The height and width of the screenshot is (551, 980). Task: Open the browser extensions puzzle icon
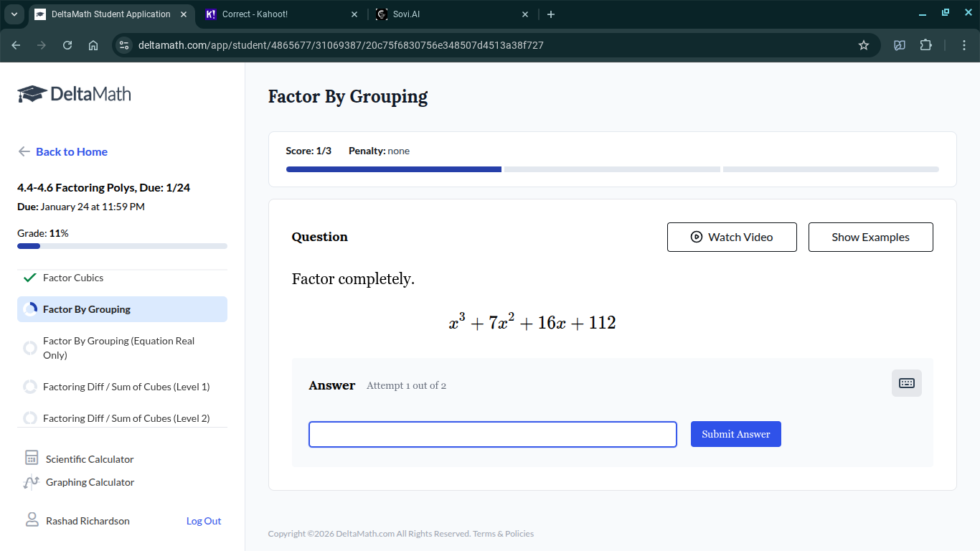tap(926, 45)
